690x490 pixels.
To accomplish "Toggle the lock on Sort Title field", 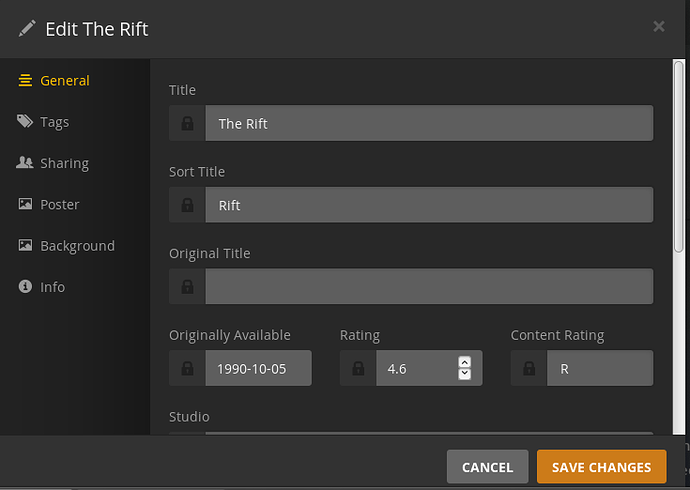I will (187, 205).
